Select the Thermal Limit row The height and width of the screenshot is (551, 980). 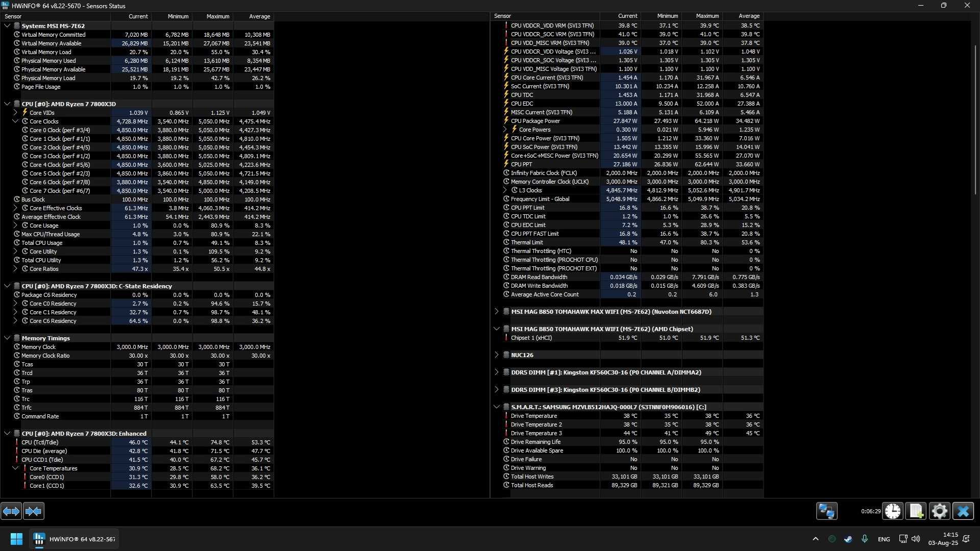click(627, 242)
